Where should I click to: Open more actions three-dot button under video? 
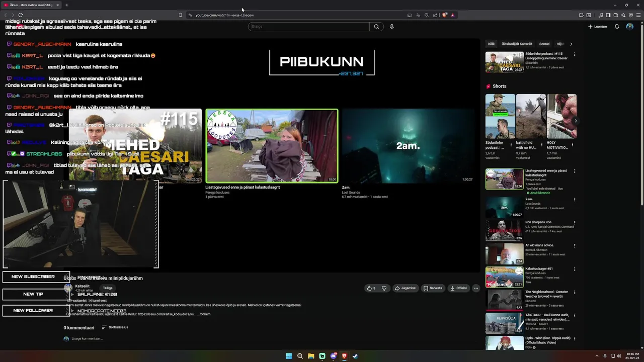pos(476,288)
